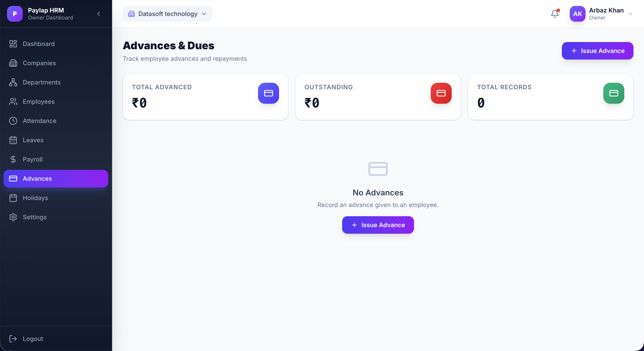
Task: Click the red Outstanding card icon
Action: point(441,93)
